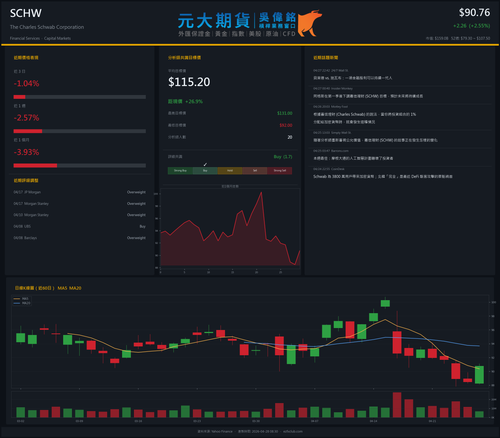
Task: Open the Simply Wall St. news item
Action: tap(402, 137)
